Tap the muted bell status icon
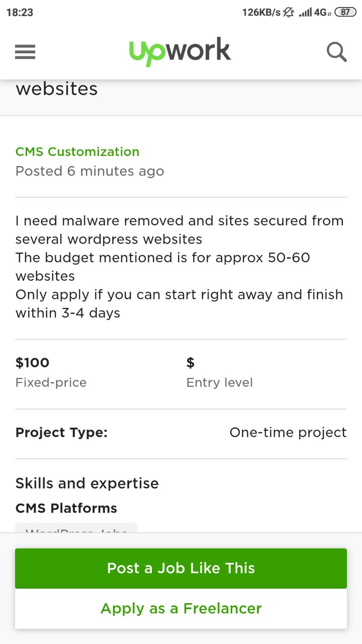The height and width of the screenshot is (644, 362). pos(289,12)
